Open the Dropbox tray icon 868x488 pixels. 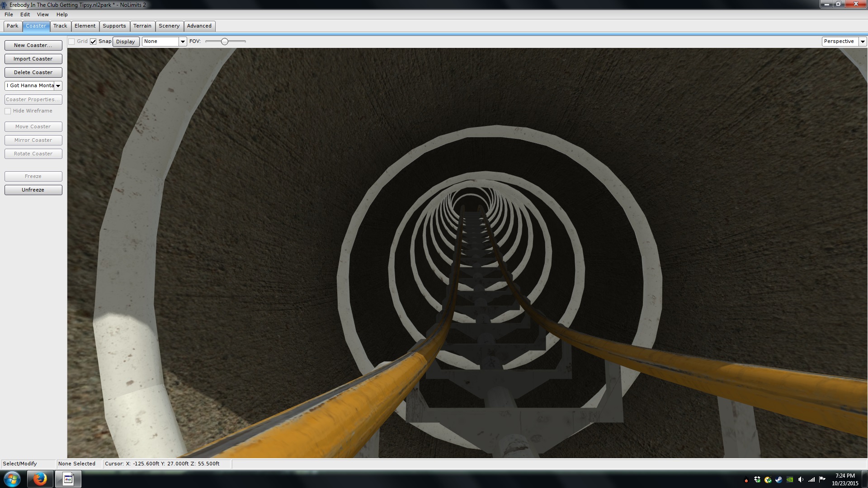(x=757, y=479)
